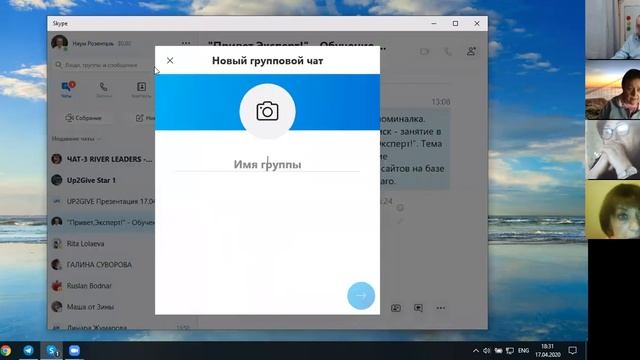Click the volume icon in system tray
640x360 pixels.
point(487,351)
